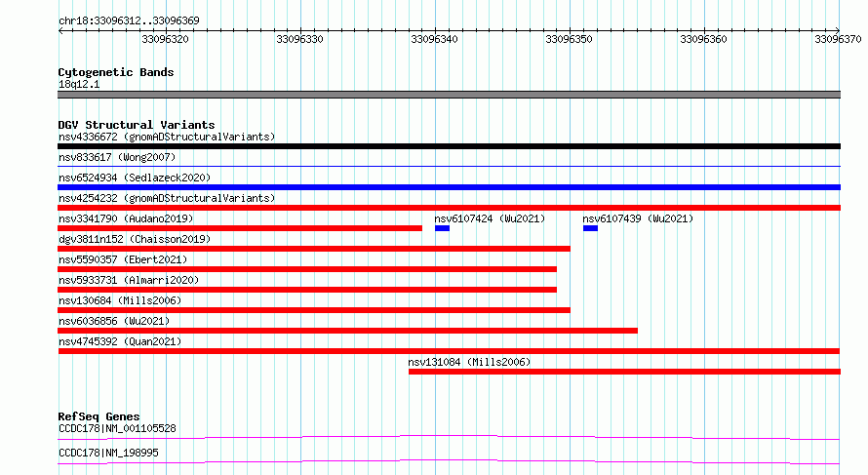This screenshot has height=475, width=868.
Task: Select the nsv4745392 Quan2021 red bar
Action: click(449, 351)
